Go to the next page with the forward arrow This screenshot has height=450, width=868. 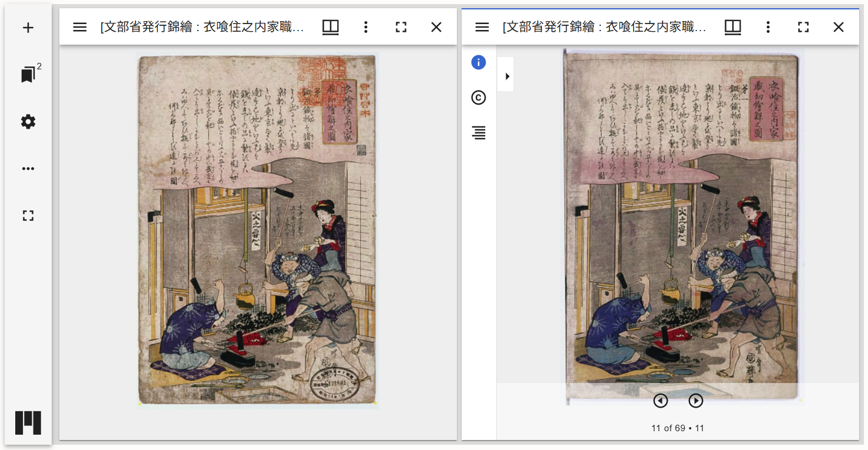click(695, 401)
